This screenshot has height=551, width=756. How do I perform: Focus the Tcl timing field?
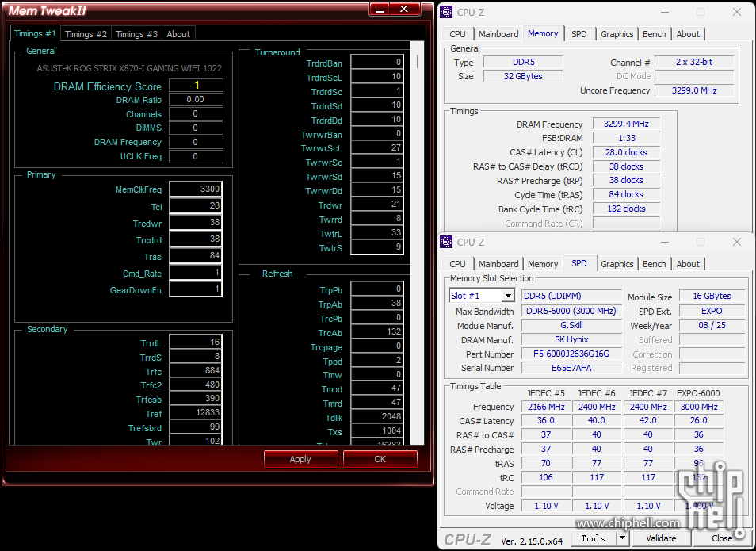(x=196, y=206)
